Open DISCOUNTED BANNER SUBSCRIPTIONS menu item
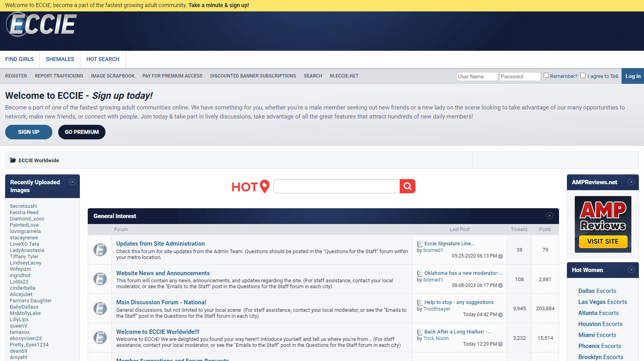This screenshot has height=361, width=644. point(253,76)
